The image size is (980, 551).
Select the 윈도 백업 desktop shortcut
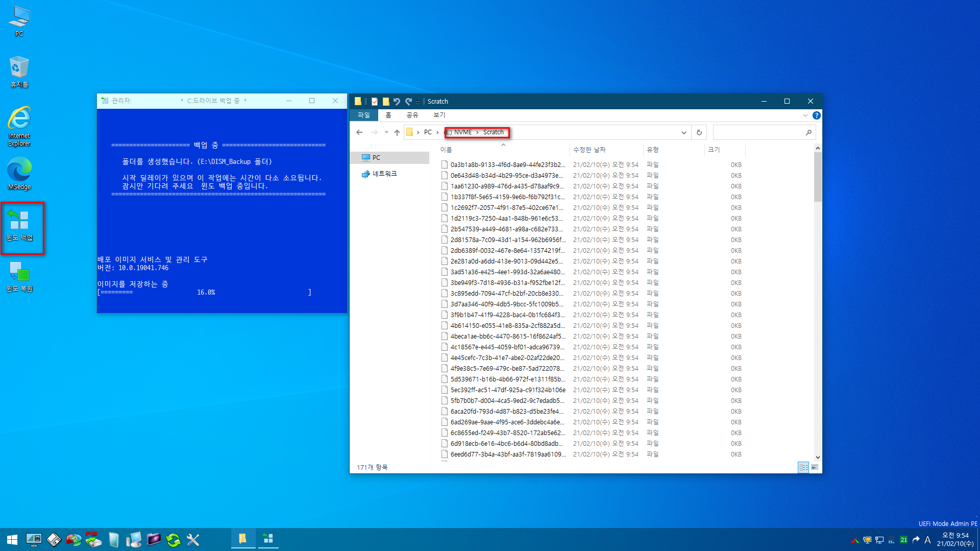tap(19, 225)
